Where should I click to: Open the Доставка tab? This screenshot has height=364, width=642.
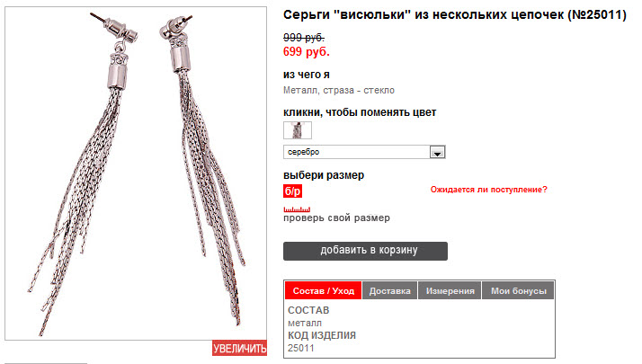[390, 290]
